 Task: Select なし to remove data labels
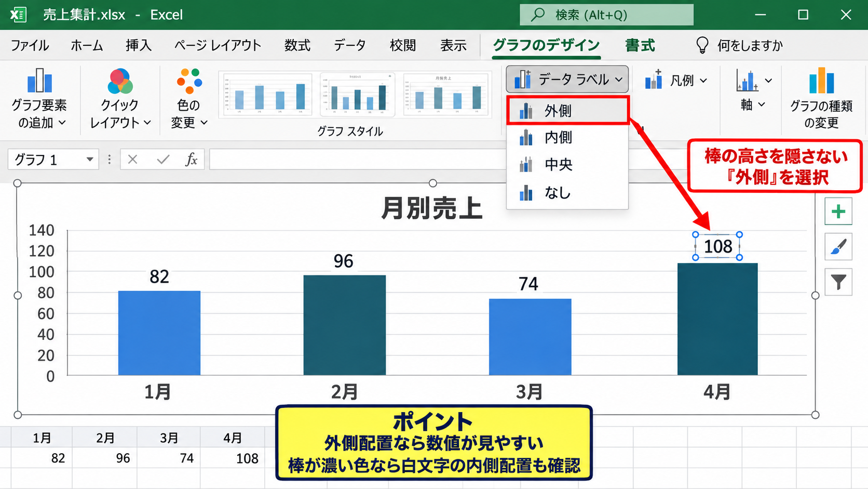(567, 193)
